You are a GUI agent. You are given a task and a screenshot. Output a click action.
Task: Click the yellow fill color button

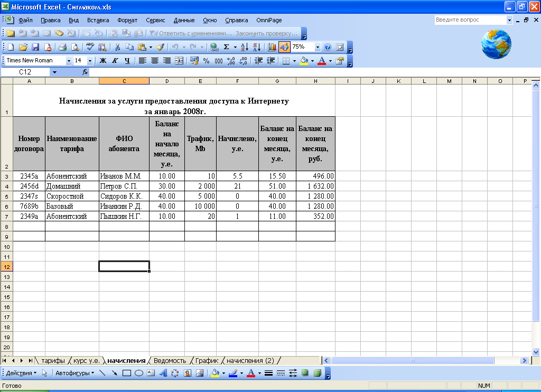coord(304,61)
